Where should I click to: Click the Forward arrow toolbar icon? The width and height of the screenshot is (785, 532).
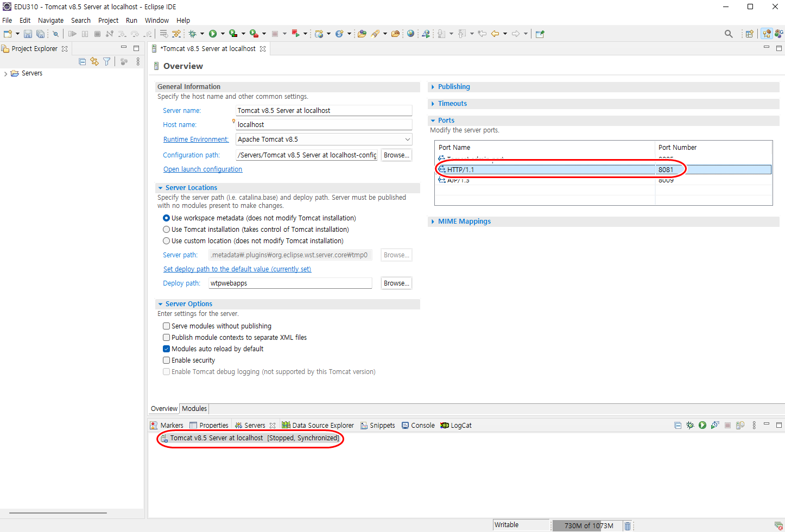coord(516,34)
